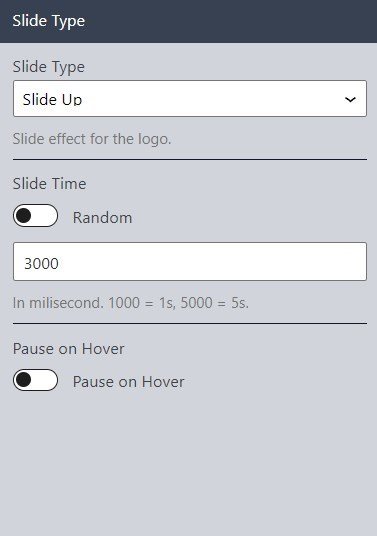Screen dimensions: 377x536
Task: Click the 'Slide effect for the logo.' description
Action: [92, 139]
